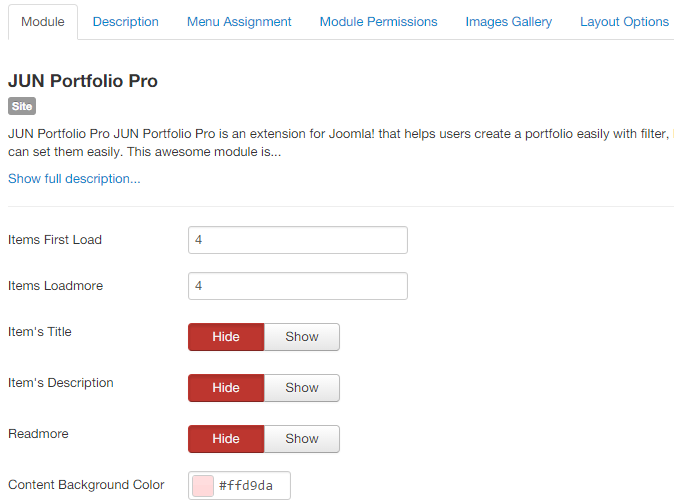Screen dimensions: 674x503
Task: Open the Menu Assignment tab
Action: tap(239, 22)
